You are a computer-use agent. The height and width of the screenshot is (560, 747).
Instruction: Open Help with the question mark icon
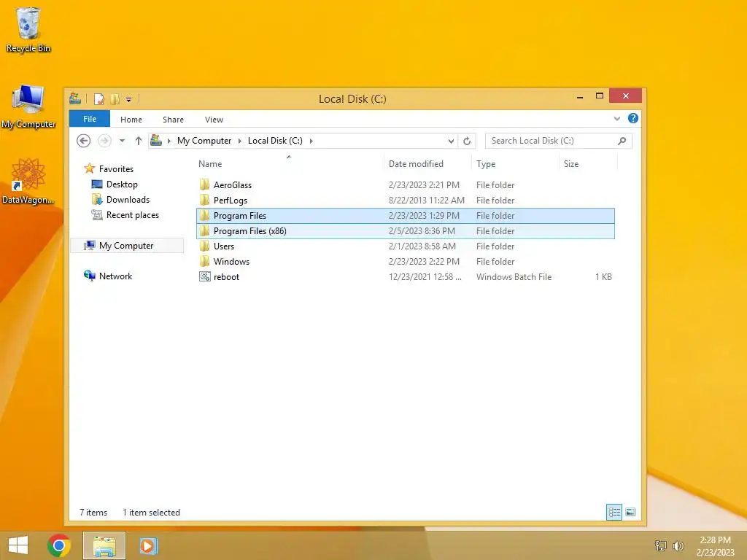632,118
